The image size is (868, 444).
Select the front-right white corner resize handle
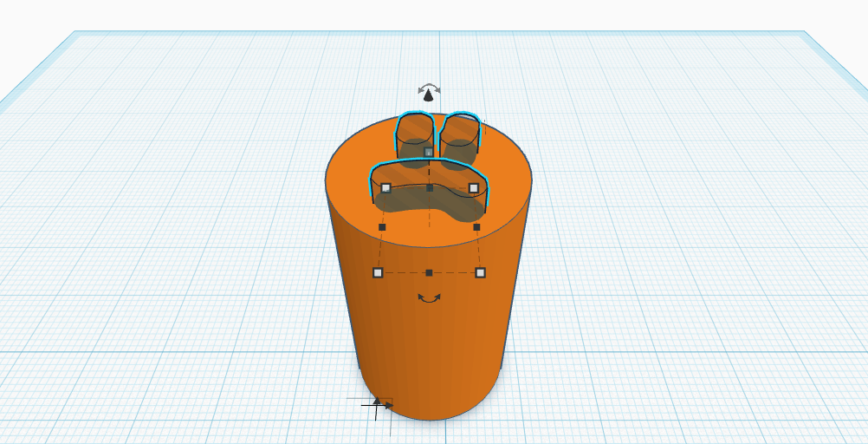(481, 272)
